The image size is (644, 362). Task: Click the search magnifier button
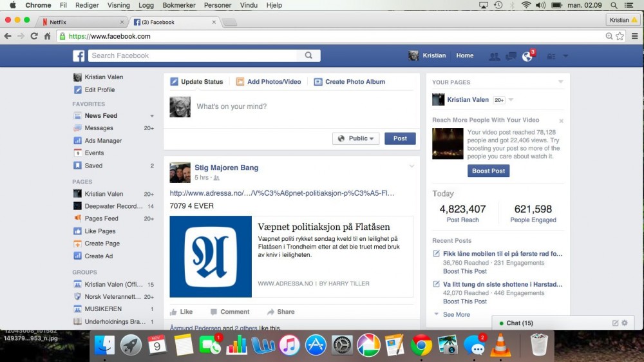pyautogui.click(x=308, y=55)
